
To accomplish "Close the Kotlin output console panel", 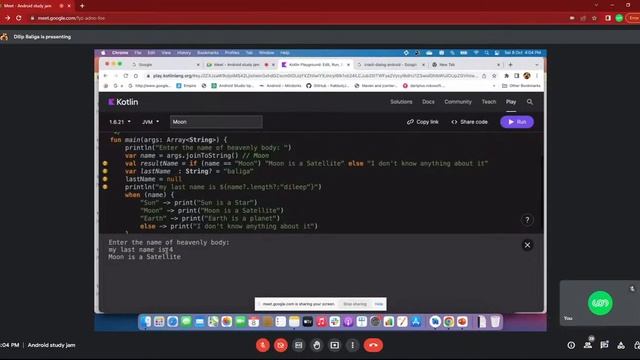I will click(x=527, y=245).
